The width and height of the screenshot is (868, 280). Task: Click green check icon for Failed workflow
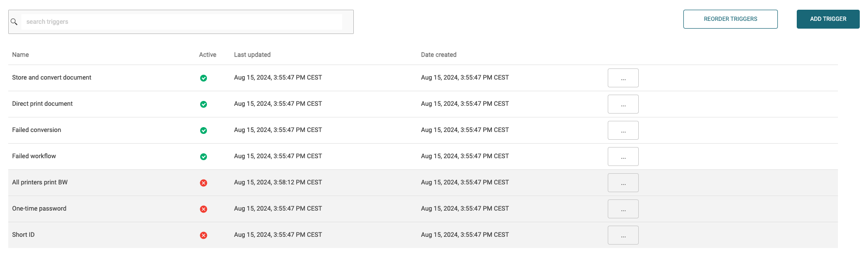(x=204, y=157)
